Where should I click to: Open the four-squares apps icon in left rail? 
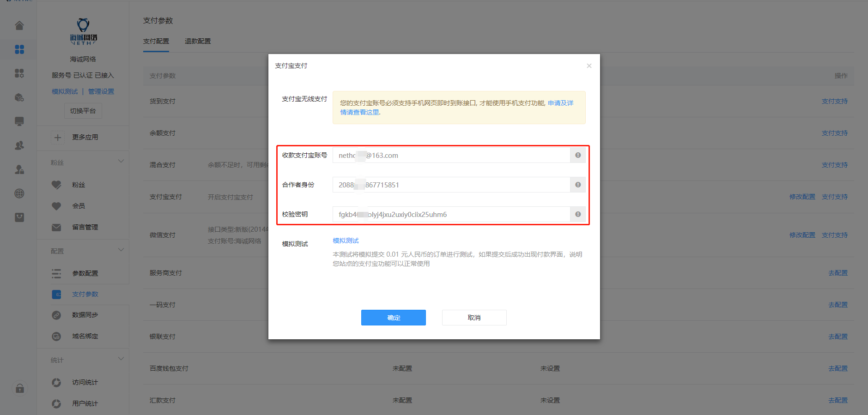(x=19, y=49)
